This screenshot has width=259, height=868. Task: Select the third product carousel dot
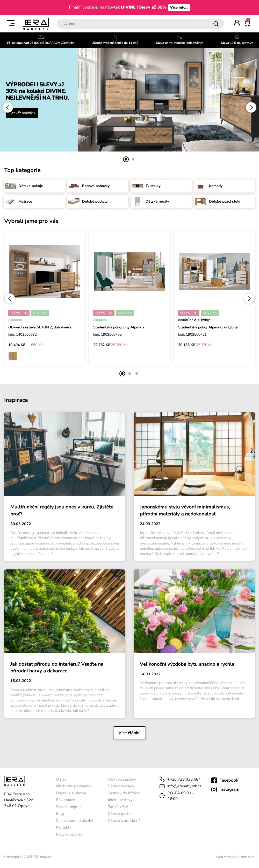(136, 373)
